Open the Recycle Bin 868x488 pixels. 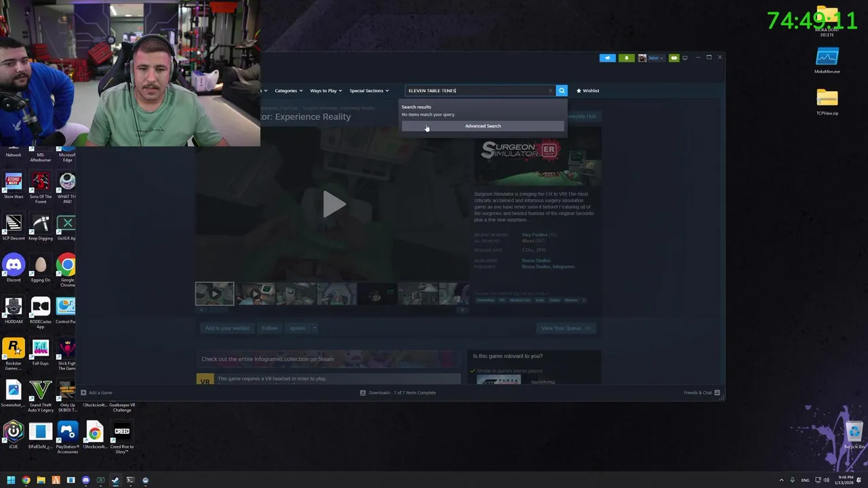[x=854, y=434]
